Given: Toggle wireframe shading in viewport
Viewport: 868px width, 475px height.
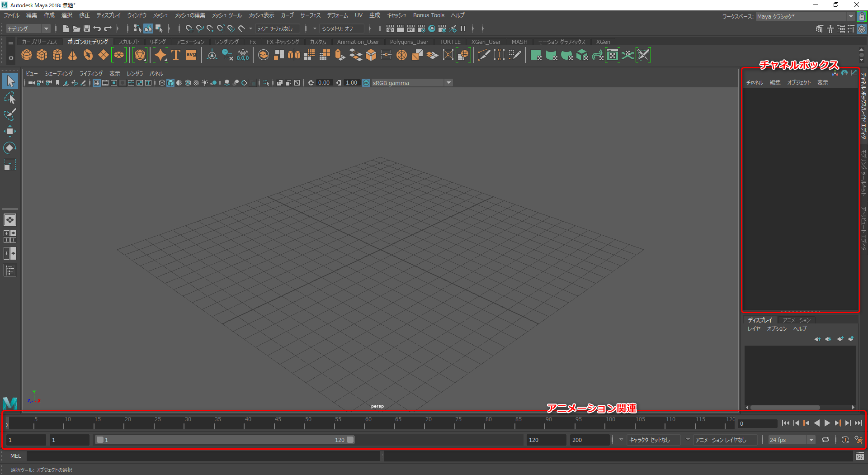Looking at the screenshot, I should (162, 83).
